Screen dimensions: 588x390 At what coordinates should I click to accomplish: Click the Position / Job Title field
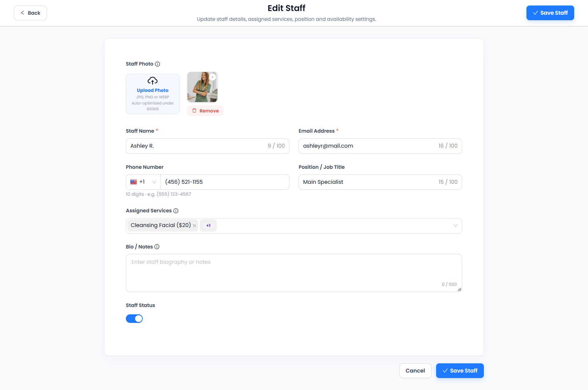coord(380,182)
